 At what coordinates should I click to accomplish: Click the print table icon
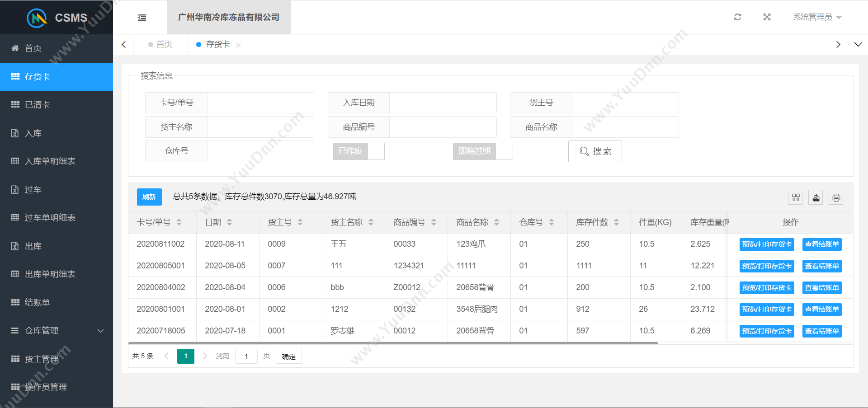pyautogui.click(x=836, y=197)
